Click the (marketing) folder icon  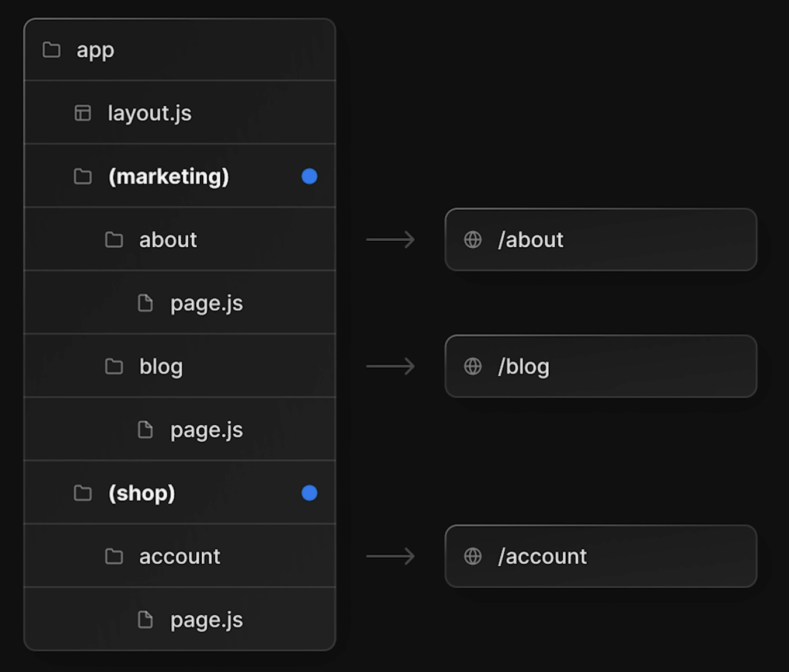click(x=83, y=176)
